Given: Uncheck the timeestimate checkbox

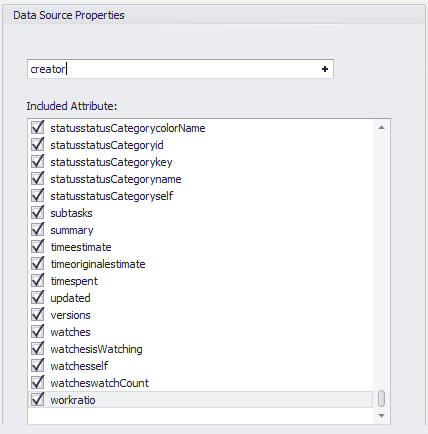Looking at the screenshot, I should click(x=37, y=246).
